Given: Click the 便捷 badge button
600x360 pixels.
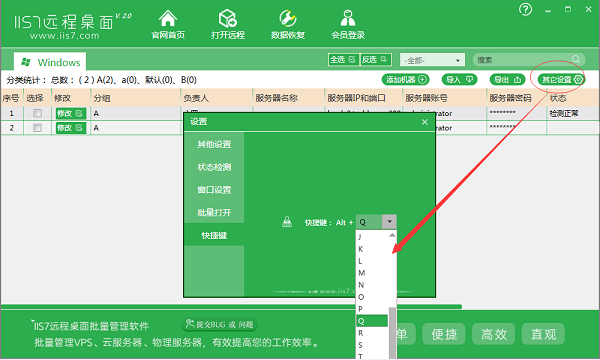Looking at the screenshot, I should pos(444,334).
